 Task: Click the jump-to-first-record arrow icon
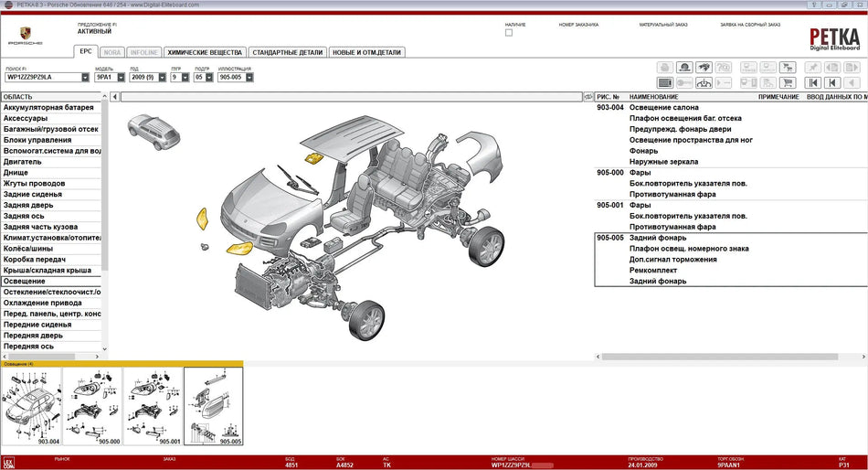coord(812,82)
